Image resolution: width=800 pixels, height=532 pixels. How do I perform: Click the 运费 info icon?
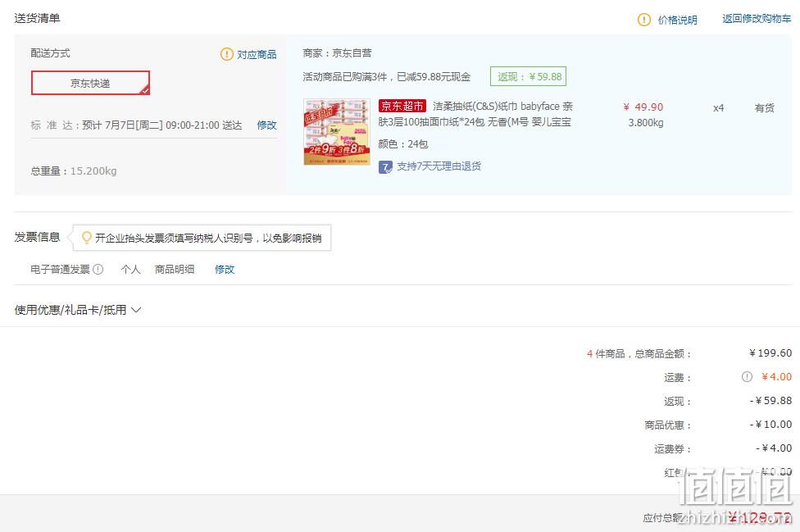pos(747,377)
